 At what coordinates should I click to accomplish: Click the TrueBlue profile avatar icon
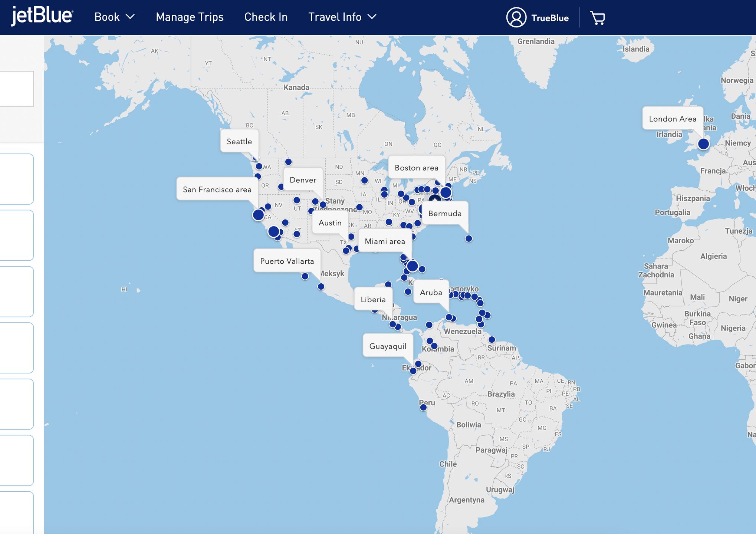coord(516,17)
